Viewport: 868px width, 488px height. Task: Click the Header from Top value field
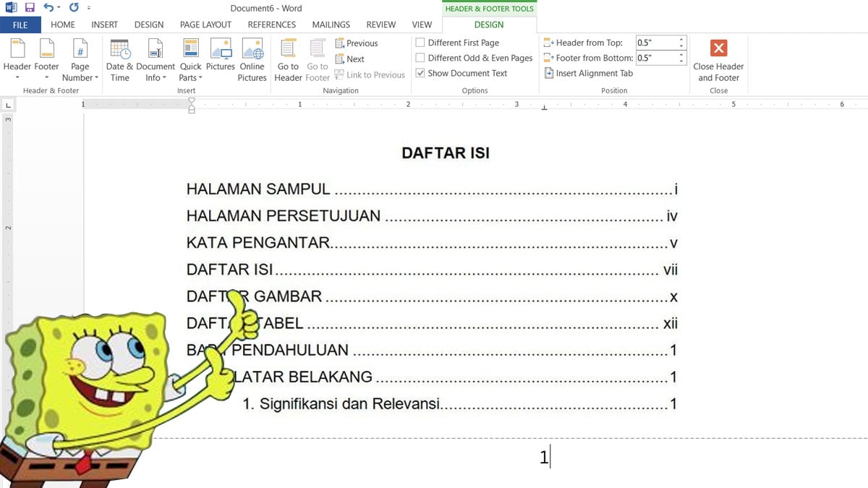click(655, 43)
